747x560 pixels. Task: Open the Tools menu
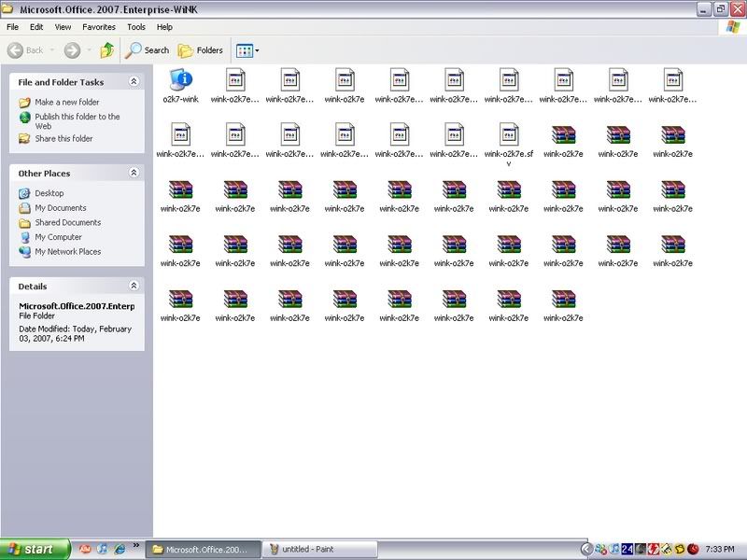[x=136, y=27]
